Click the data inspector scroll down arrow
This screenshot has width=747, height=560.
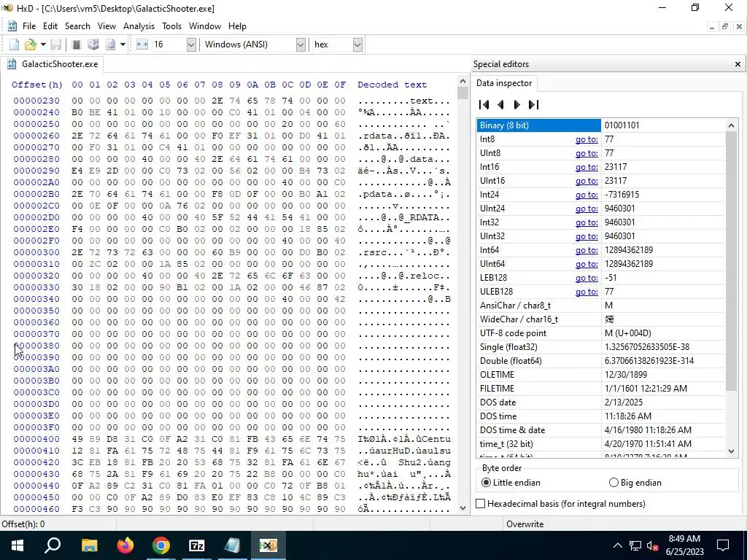(731, 451)
